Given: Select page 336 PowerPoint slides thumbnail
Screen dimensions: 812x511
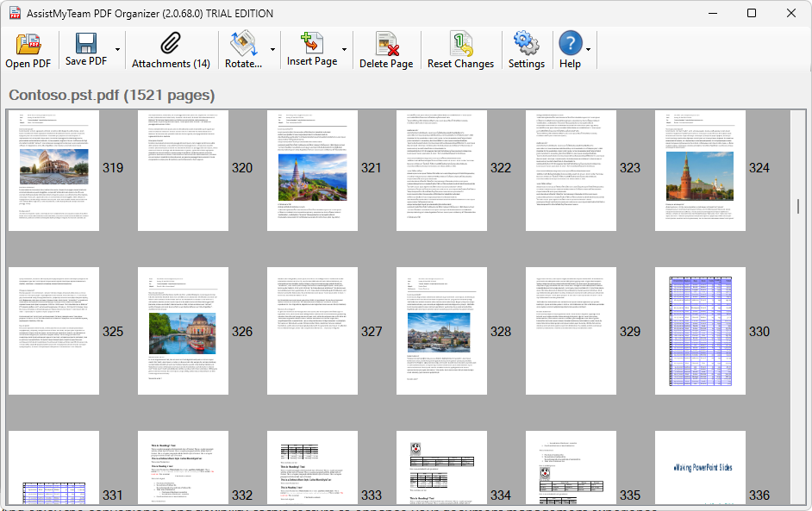Looking at the screenshot, I should pos(700,468).
